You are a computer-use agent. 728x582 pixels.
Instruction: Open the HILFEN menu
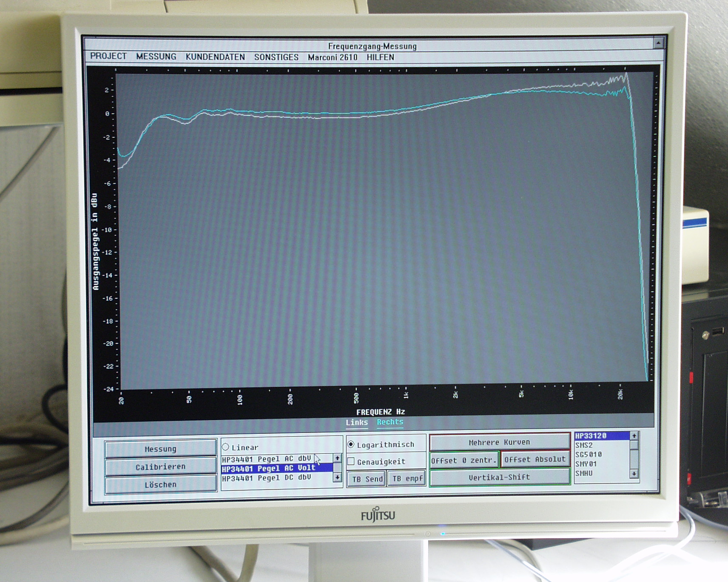coord(381,57)
